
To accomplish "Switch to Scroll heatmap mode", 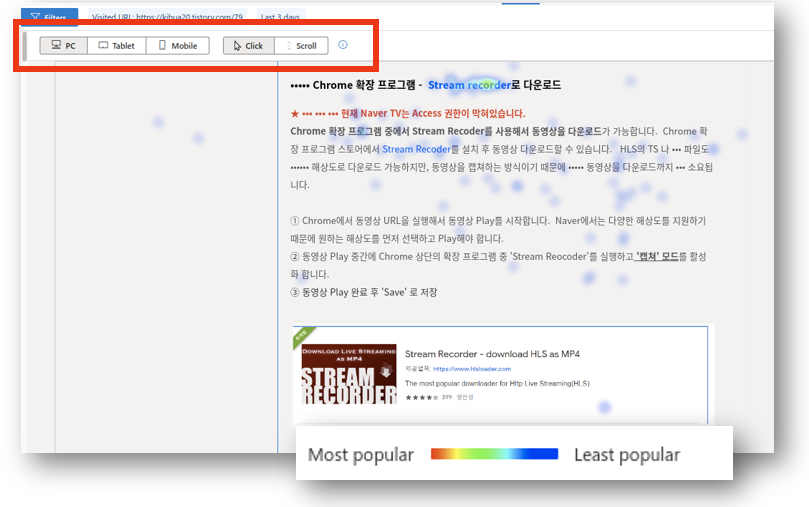I will (x=301, y=45).
